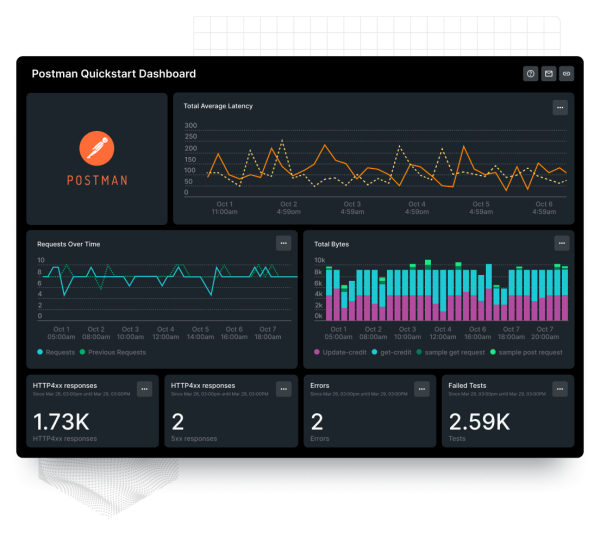
Task: Click the Failed Tests card title
Action: tap(467, 385)
